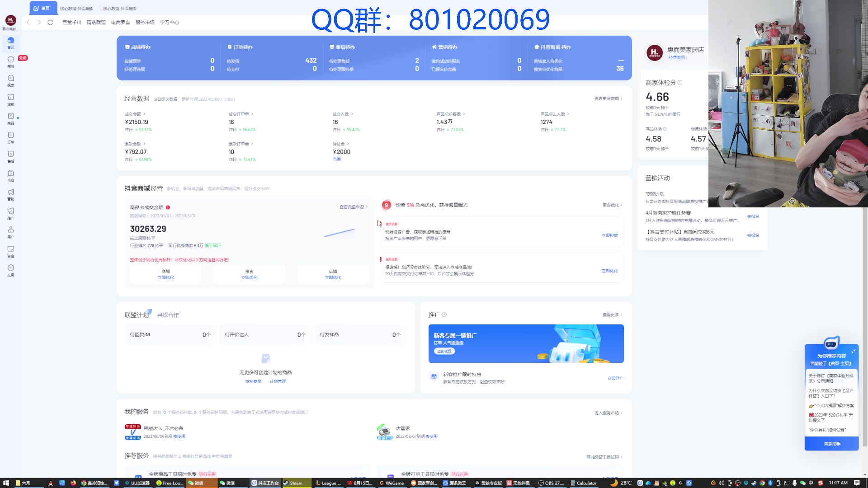
Task: Click 立即优化 under 商城 card
Action: (165, 277)
